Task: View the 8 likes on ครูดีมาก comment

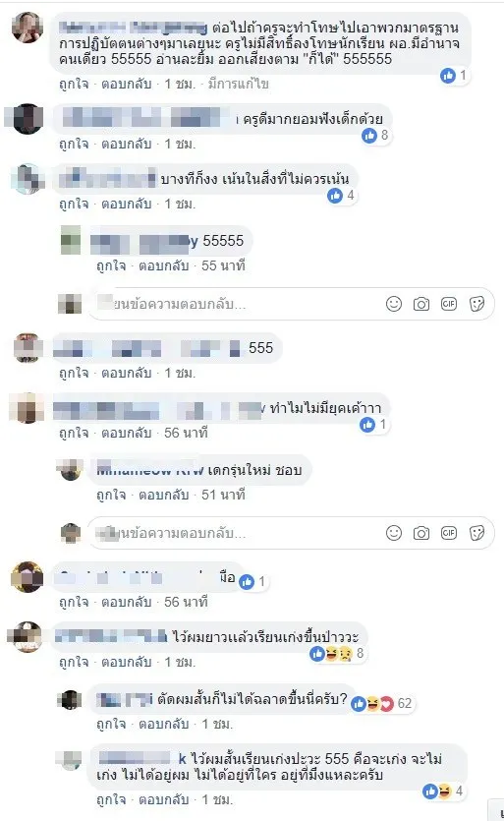Action: [x=375, y=136]
